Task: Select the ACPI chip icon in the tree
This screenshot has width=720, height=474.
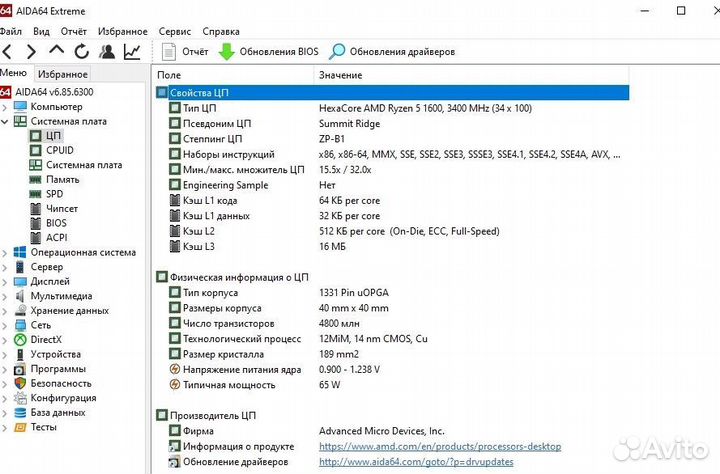Action: (x=35, y=237)
